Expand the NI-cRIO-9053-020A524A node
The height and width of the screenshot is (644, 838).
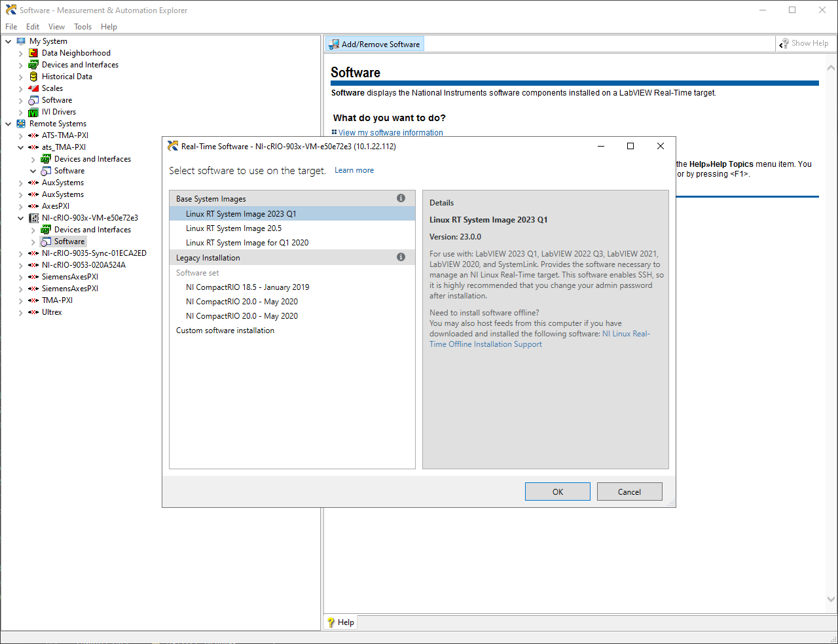(21, 265)
